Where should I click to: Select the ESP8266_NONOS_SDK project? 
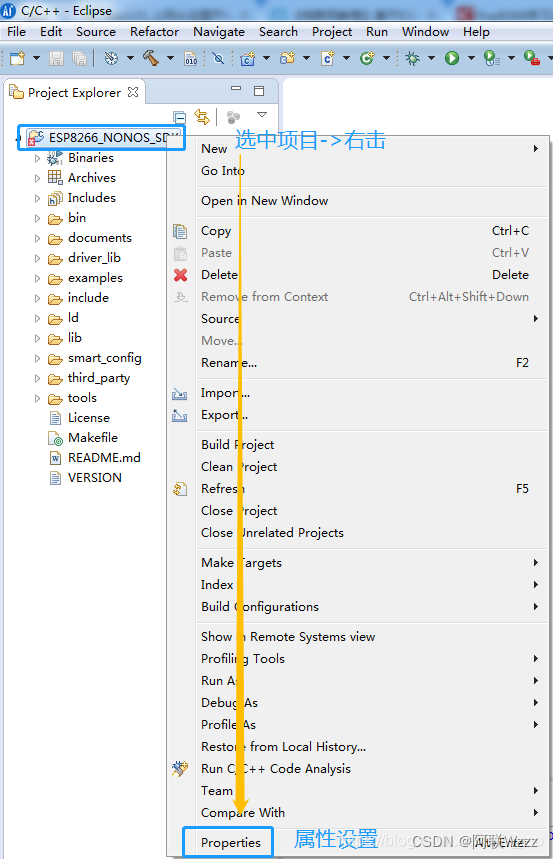[x=104, y=138]
